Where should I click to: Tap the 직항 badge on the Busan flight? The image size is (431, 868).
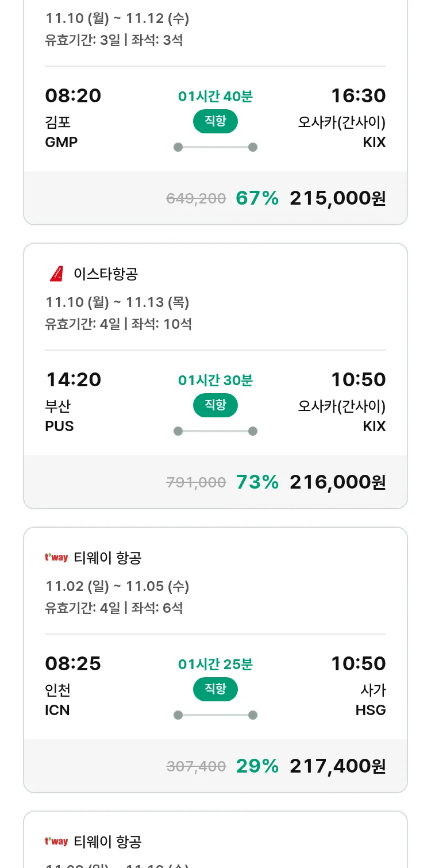coord(215,405)
